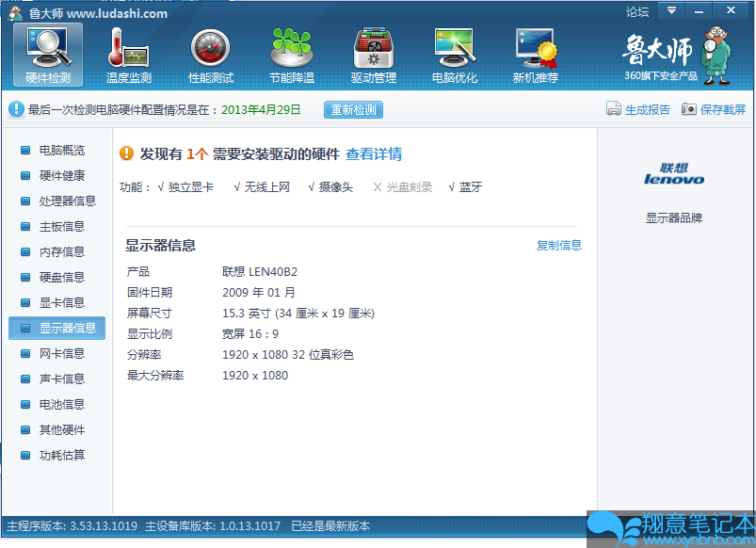
Task: Click the 已经是最新版本 status text
Action: tap(330, 525)
